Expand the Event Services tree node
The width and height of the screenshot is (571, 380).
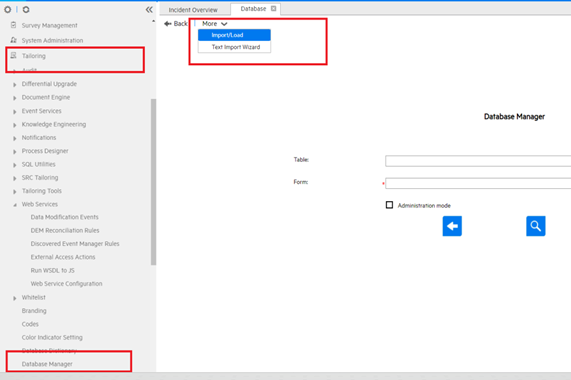click(15, 111)
